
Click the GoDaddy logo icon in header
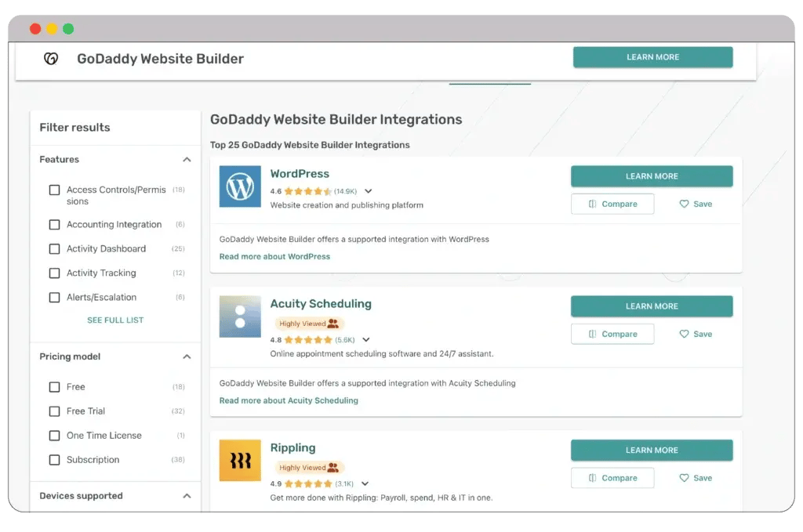tap(51, 59)
